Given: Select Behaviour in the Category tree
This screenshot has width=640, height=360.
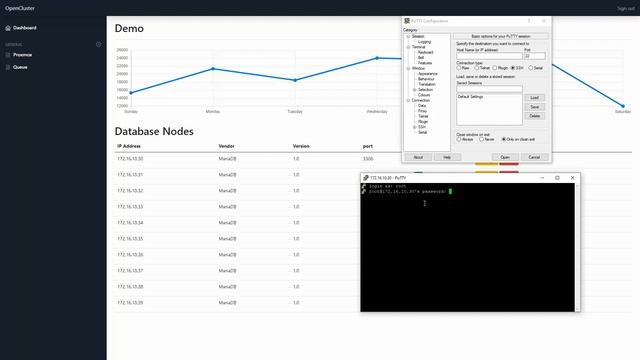Looking at the screenshot, I should pos(426,79).
